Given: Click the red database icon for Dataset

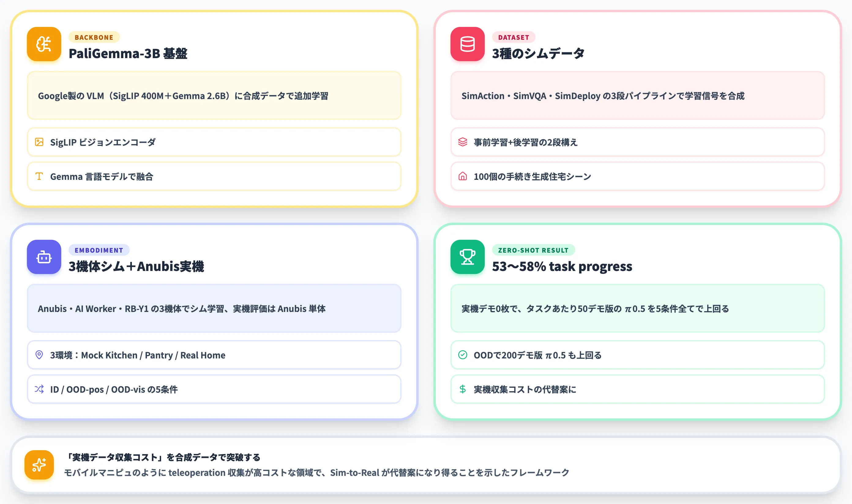Looking at the screenshot, I should [467, 44].
